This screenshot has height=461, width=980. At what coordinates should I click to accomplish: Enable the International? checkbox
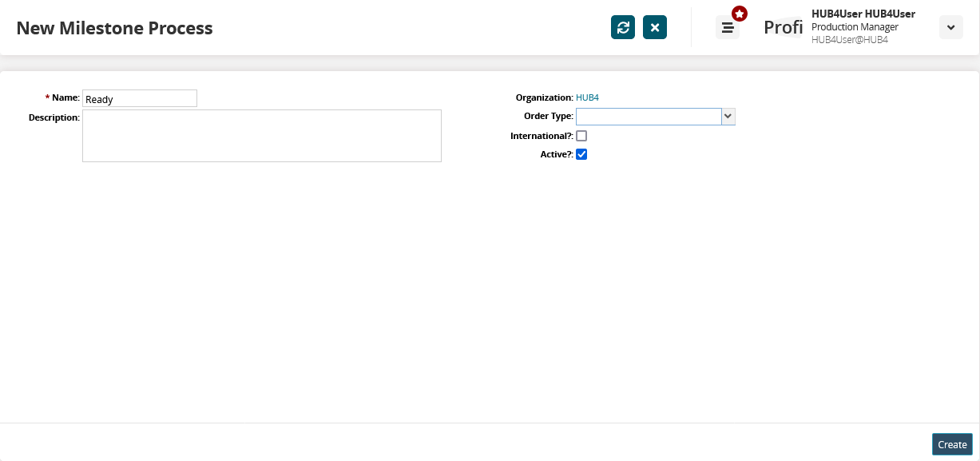581,136
